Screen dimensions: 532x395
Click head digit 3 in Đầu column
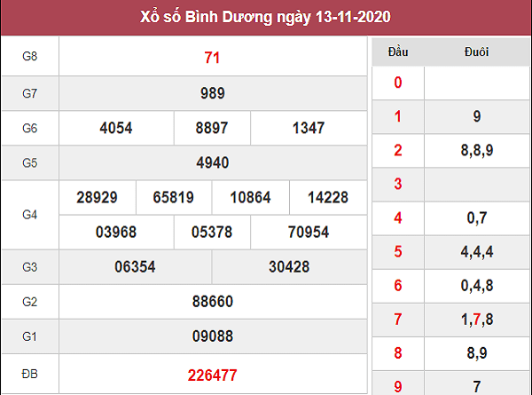(398, 184)
